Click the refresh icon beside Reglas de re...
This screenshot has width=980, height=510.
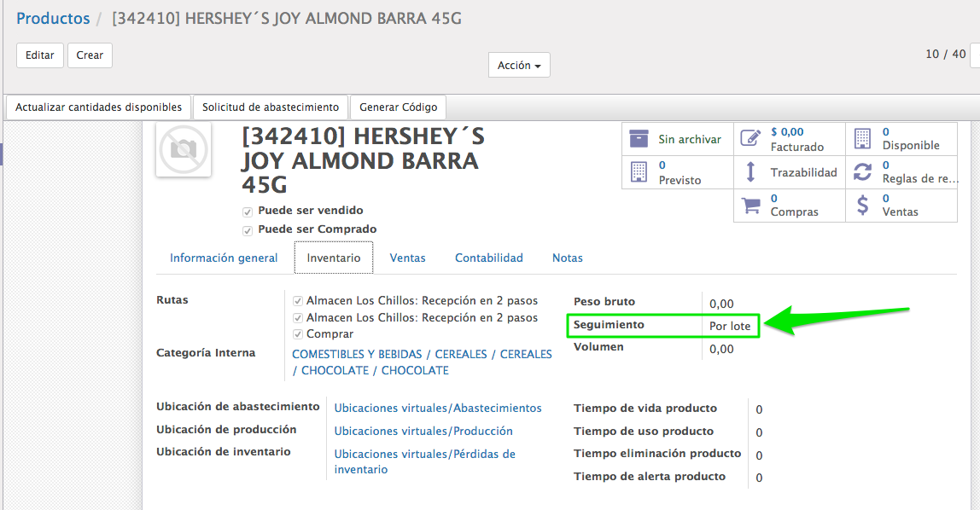(862, 171)
